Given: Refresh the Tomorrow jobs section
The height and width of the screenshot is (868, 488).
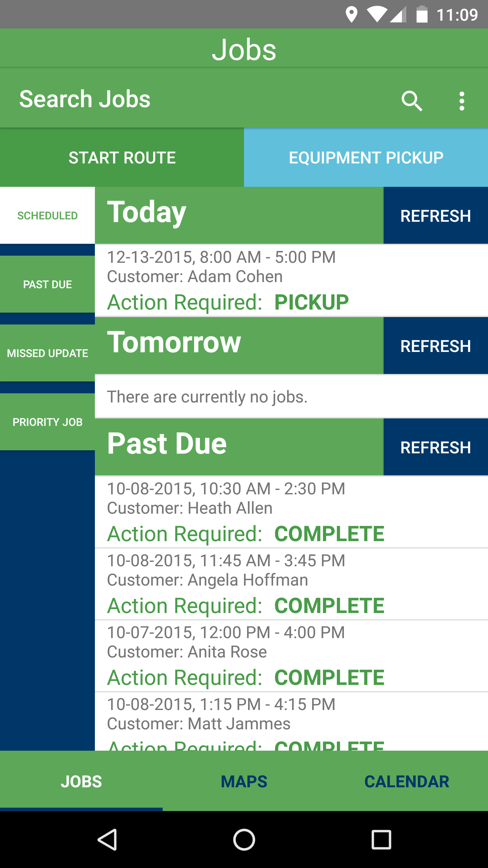Looking at the screenshot, I should click(x=435, y=346).
